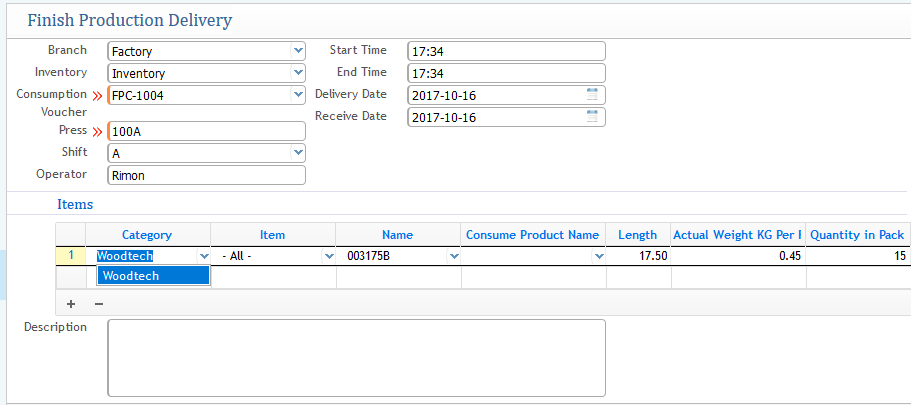911x405 pixels.
Task: Remove item row with minus icon
Action: (x=98, y=303)
